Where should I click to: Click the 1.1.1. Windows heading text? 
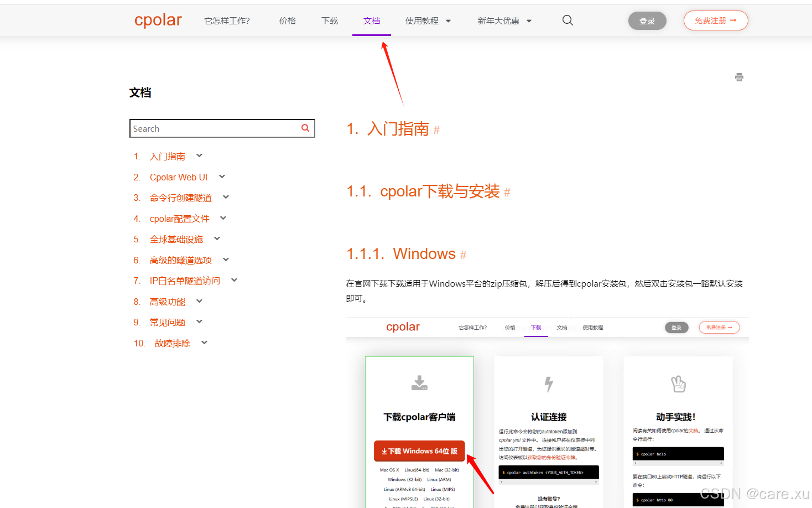click(x=401, y=254)
